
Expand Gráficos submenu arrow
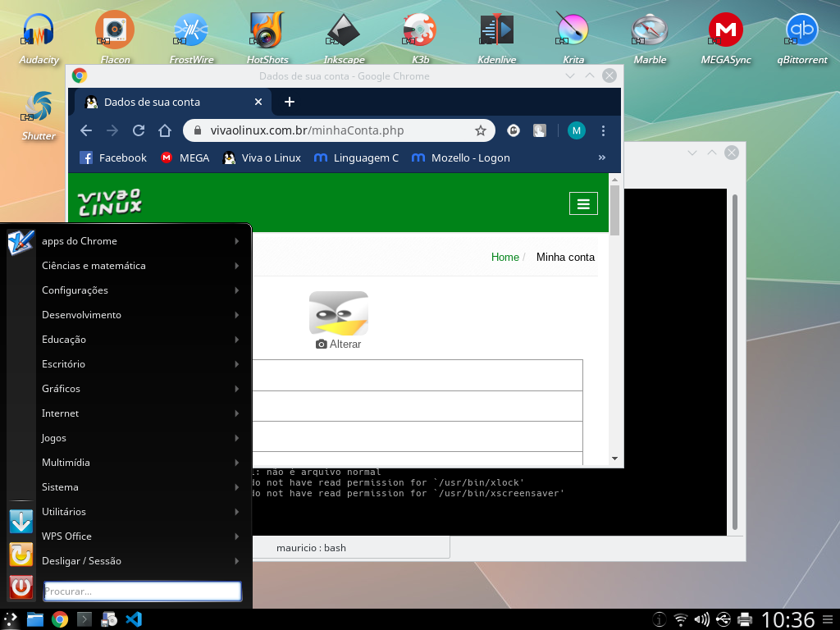click(236, 389)
